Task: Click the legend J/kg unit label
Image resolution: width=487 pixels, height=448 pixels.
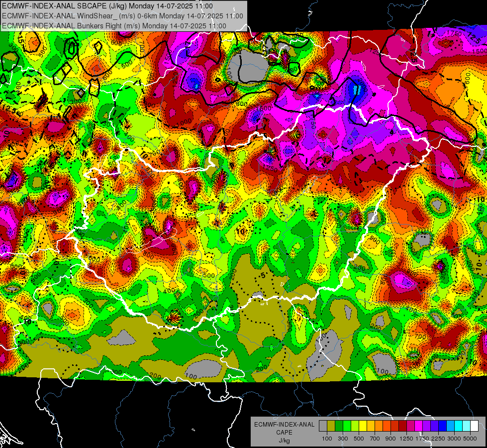Action: [x=284, y=440]
